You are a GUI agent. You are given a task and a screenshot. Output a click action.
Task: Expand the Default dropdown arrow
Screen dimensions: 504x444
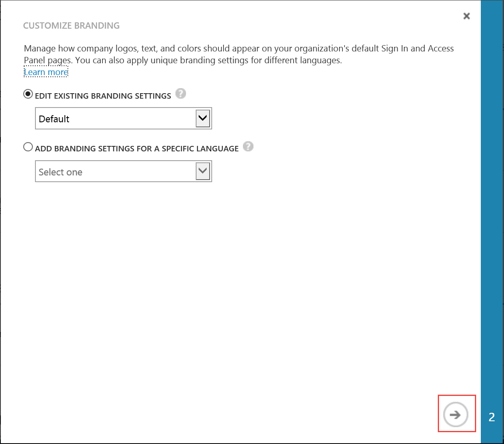tap(203, 118)
